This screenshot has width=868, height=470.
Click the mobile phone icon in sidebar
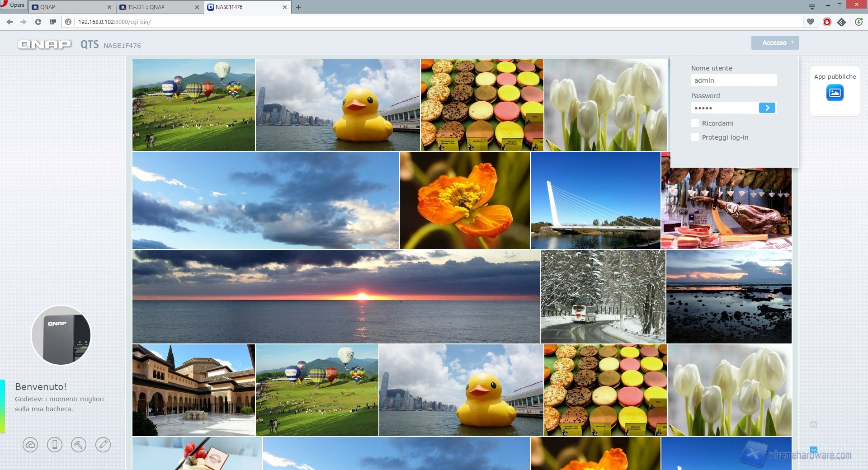[55, 445]
